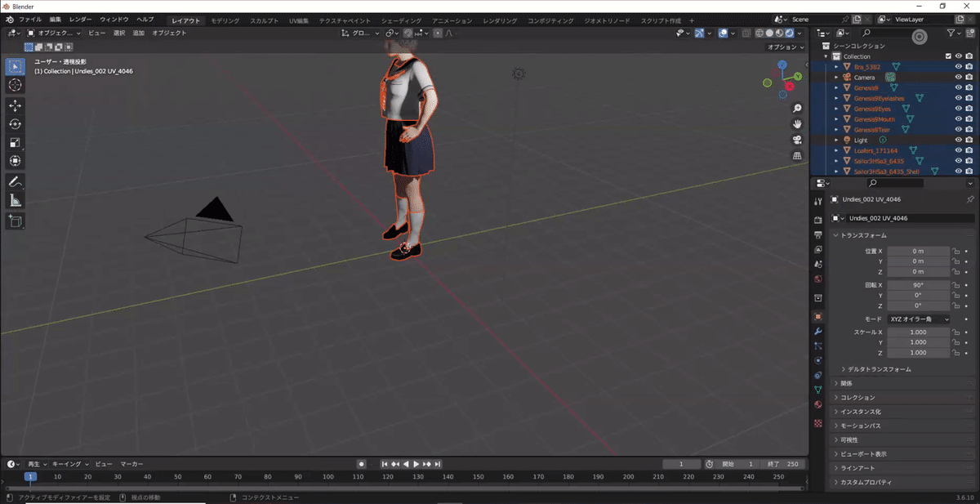Open the キーイング menu in timeline

coord(69,464)
